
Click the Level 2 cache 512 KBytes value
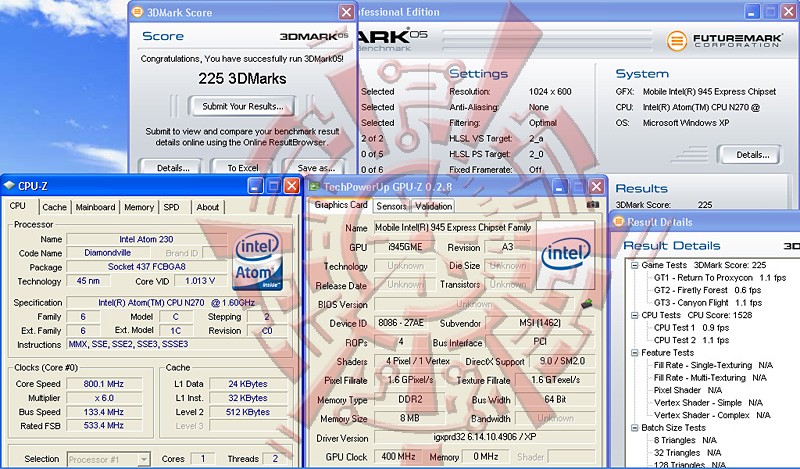click(x=248, y=412)
